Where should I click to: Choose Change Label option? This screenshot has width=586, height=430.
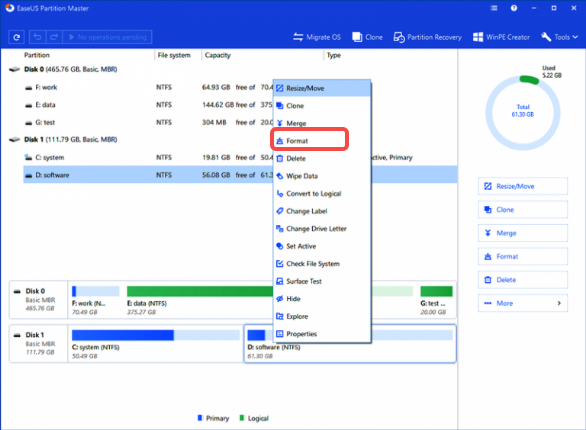tap(322, 211)
